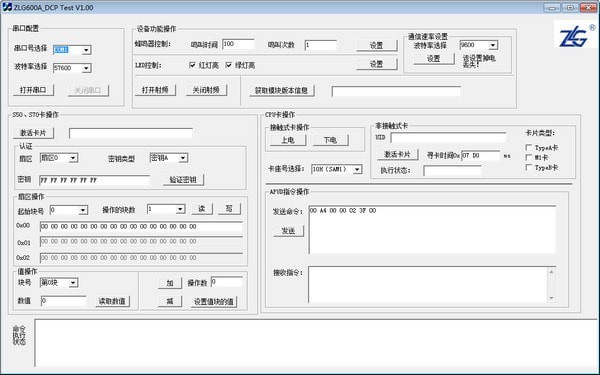This screenshot has height=375, width=600.
Task: Click the 设置 button for 蜂鸣器控制
Action: [377, 45]
